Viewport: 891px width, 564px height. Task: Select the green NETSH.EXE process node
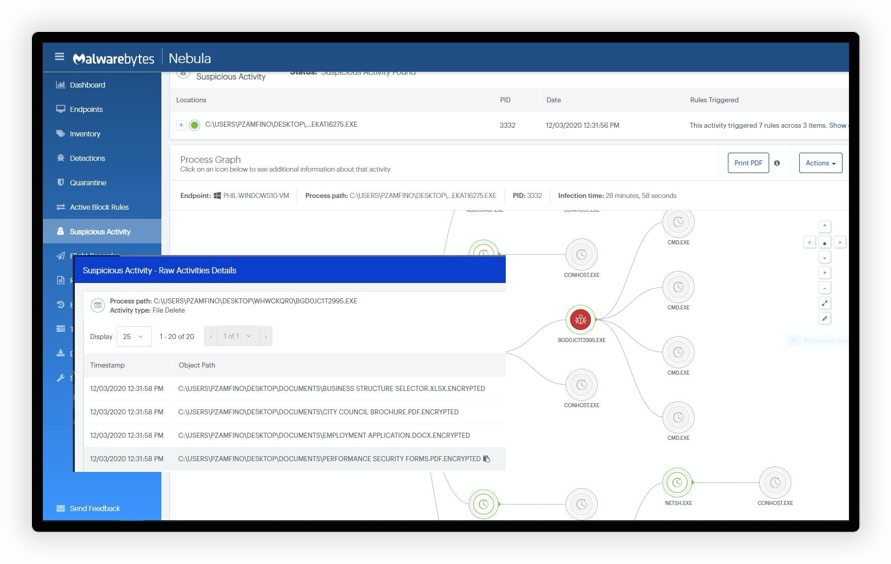point(677,483)
